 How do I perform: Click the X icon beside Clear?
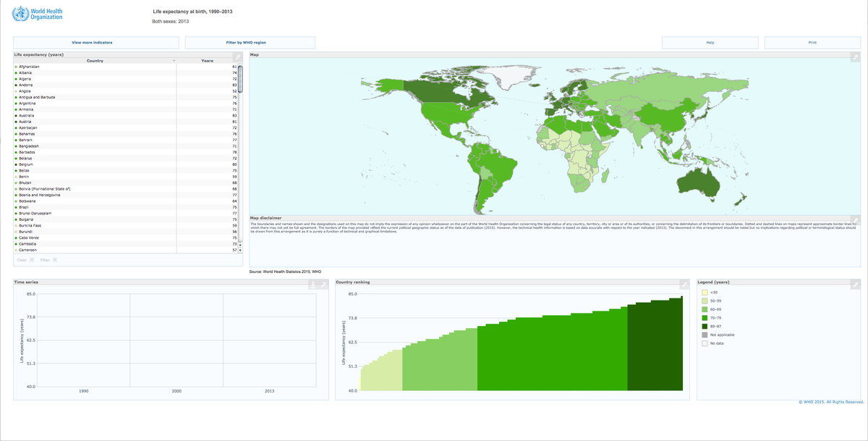click(31, 259)
